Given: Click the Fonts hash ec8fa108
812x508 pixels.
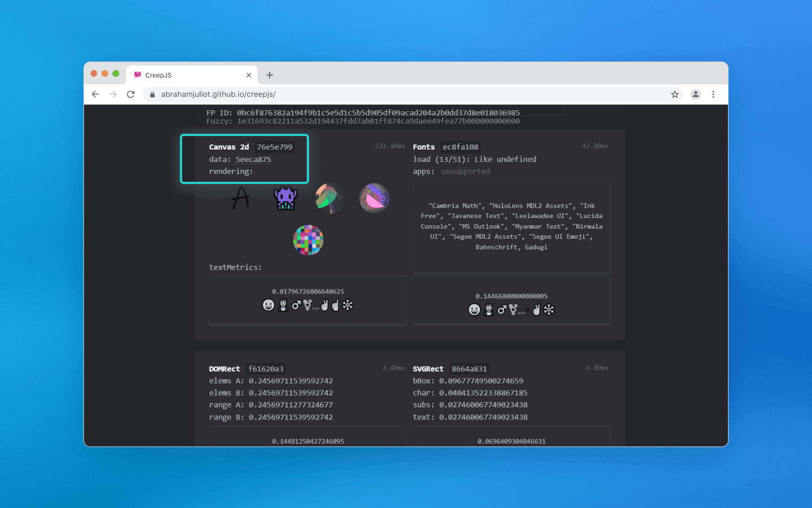Looking at the screenshot, I should [460, 147].
